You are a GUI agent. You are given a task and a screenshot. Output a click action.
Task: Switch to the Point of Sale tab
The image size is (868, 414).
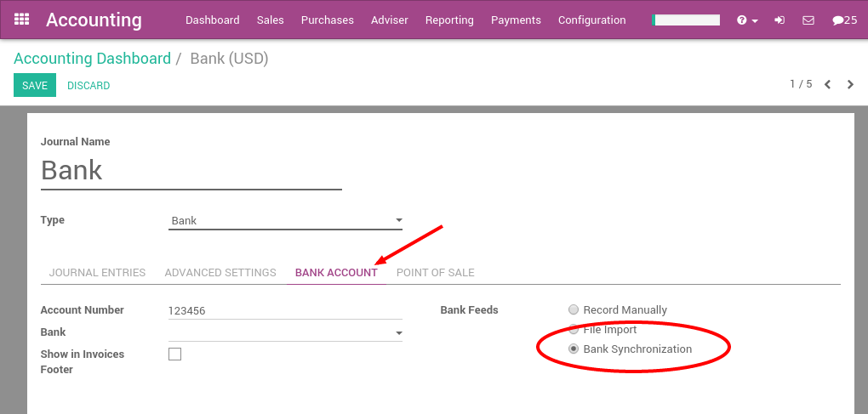tap(435, 273)
